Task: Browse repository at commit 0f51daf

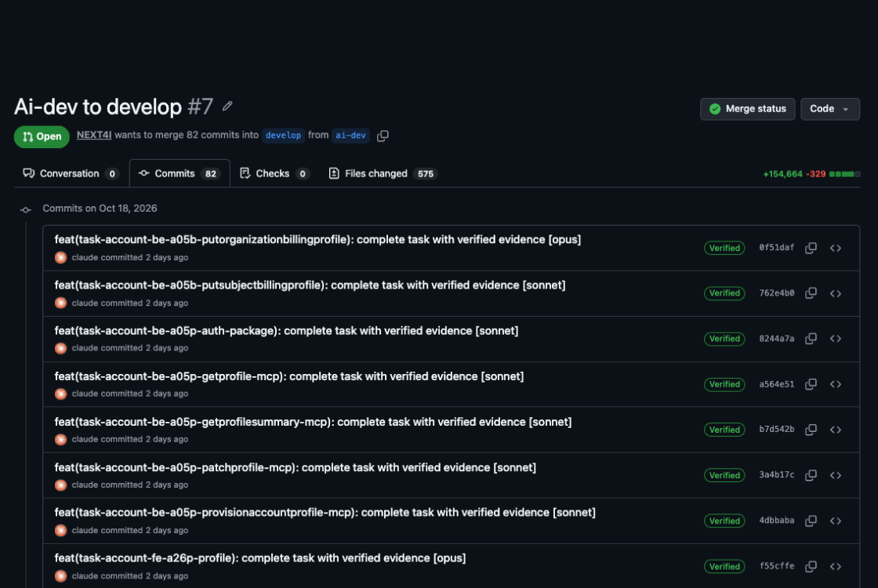Action: click(836, 248)
